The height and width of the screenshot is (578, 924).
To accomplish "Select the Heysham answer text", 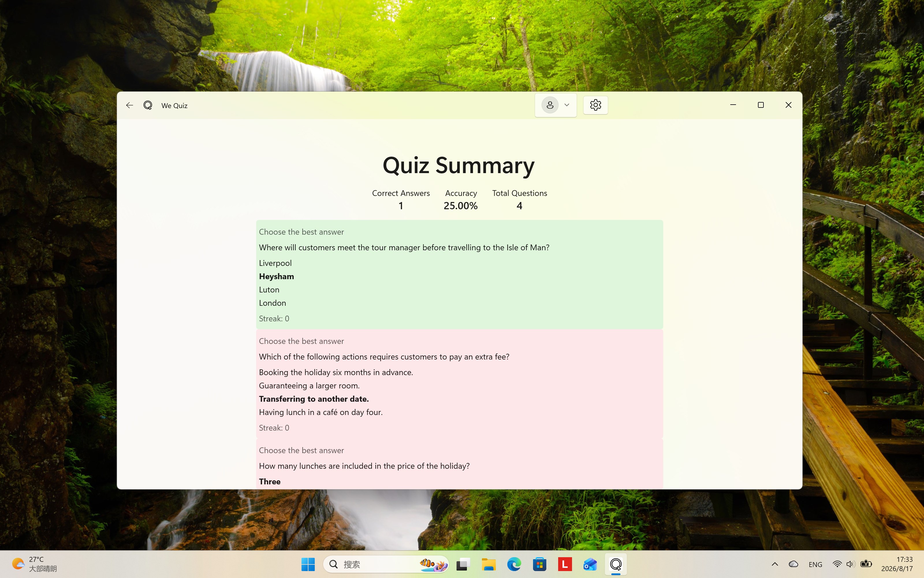I will click(276, 276).
